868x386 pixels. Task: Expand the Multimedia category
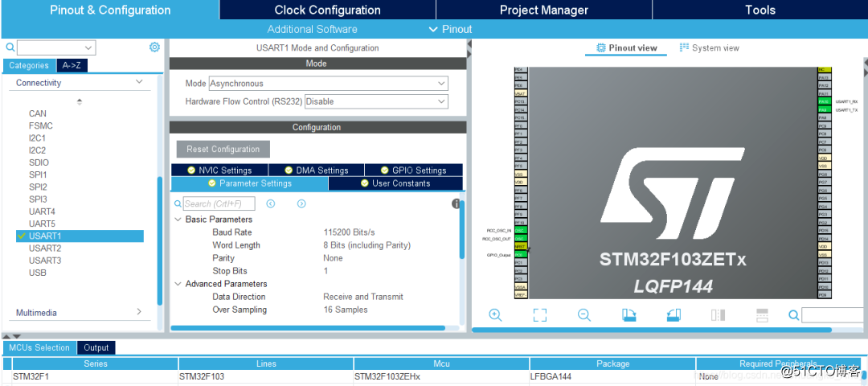click(x=139, y=312)
